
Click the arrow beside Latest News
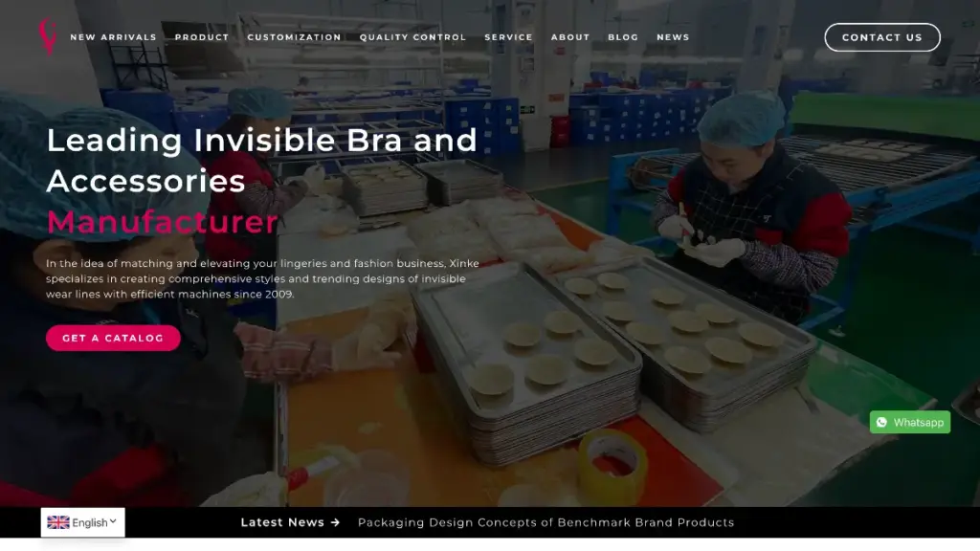click(x=335, y=522)
